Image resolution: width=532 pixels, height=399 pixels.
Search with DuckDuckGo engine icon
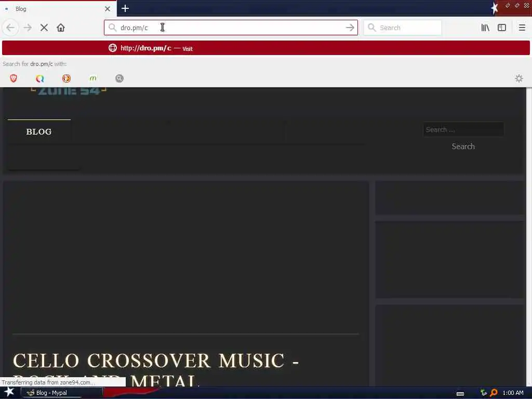[x=66, y=78]
